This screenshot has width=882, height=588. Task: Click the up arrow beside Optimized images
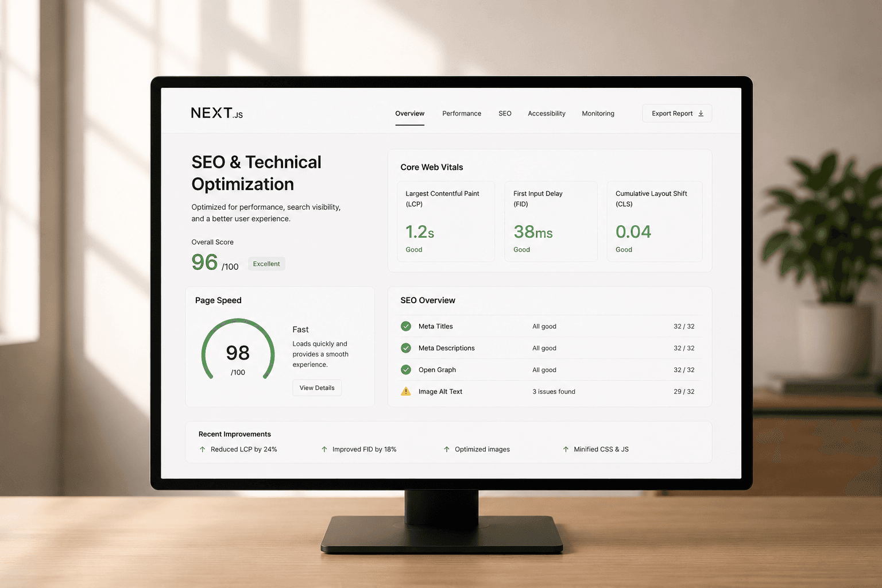[447, 450]
